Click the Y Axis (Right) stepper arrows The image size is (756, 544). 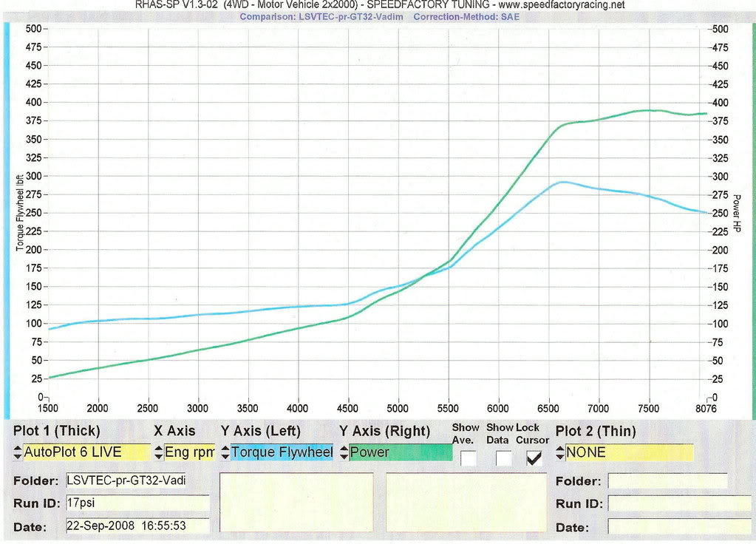pos(344,452)
